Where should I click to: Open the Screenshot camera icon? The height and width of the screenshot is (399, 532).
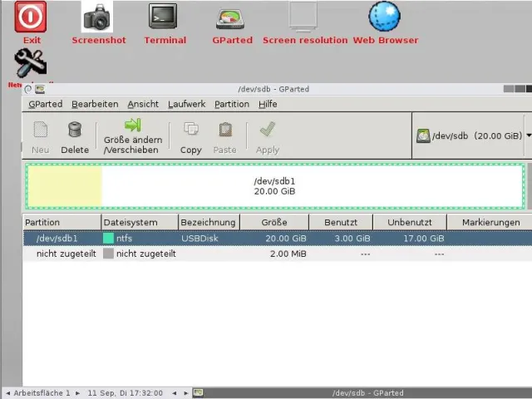(99, 17)
